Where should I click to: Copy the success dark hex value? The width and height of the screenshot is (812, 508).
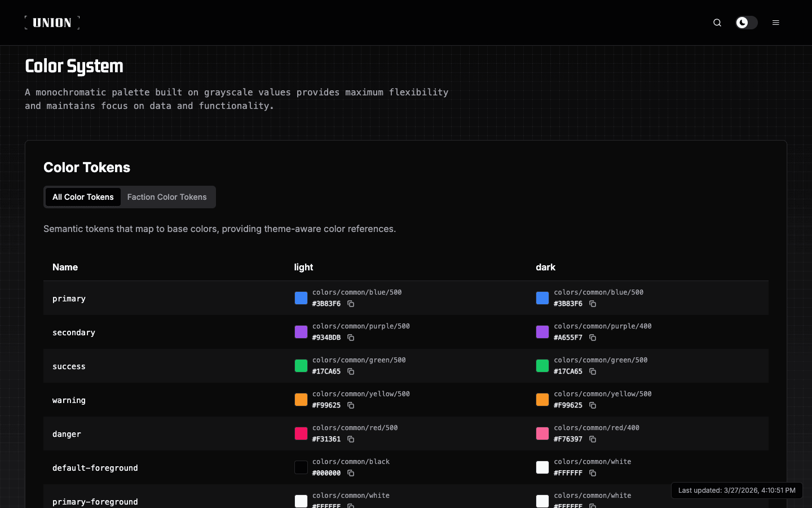point(592,371)
